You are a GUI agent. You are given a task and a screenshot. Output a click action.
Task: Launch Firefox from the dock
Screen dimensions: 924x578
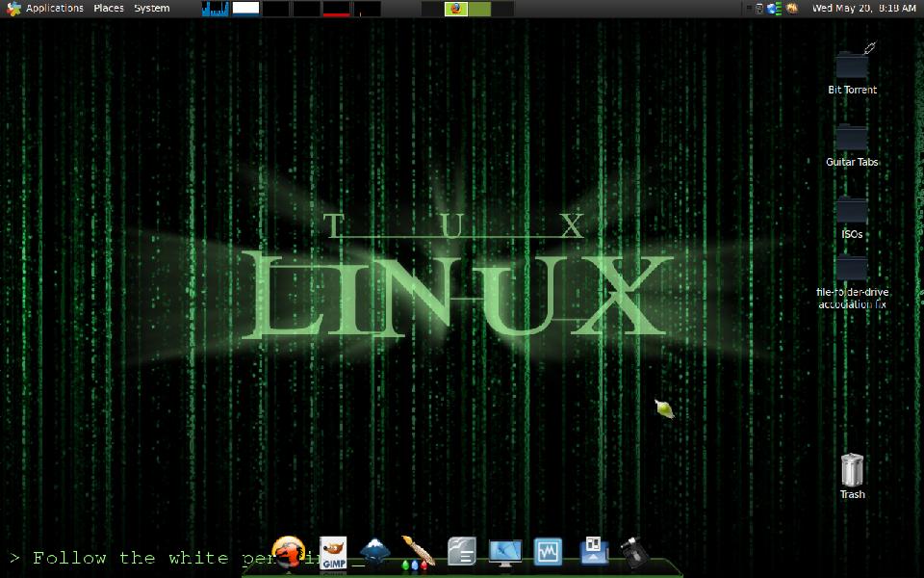[x=288, y=552]
